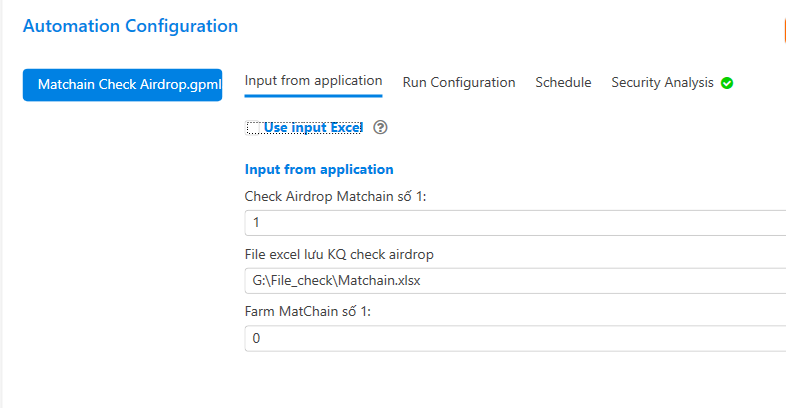Screen dimensions: 786x408
Task: Click the Farm MatChain số 1 label
Action: pyautogui.click(x=308, y=312)
